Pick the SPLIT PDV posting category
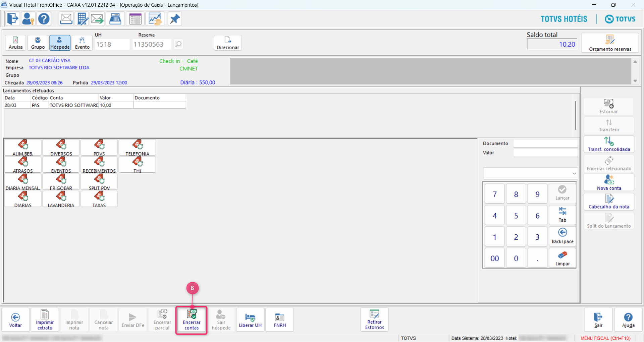Viewport: 644px width, 342px height. click(x=99, y=182)
